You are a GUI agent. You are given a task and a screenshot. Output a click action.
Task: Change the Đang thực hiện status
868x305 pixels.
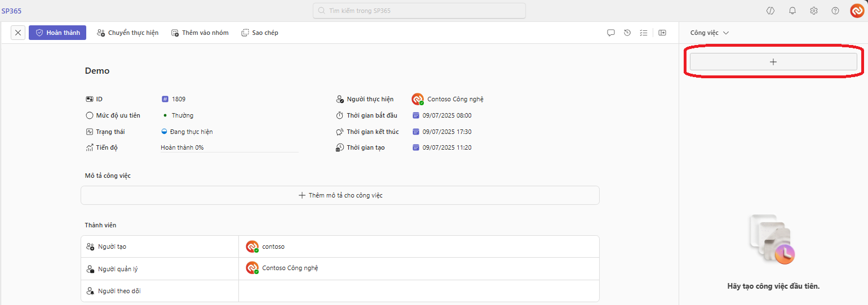[x=191, y=132]
